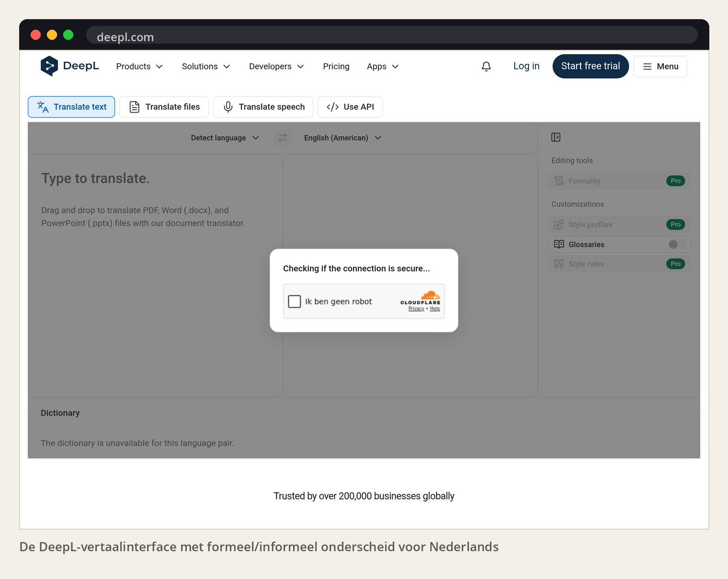
Task: Click 'Checking if the connection is secure...' text
Action: [x=356, y=268]
